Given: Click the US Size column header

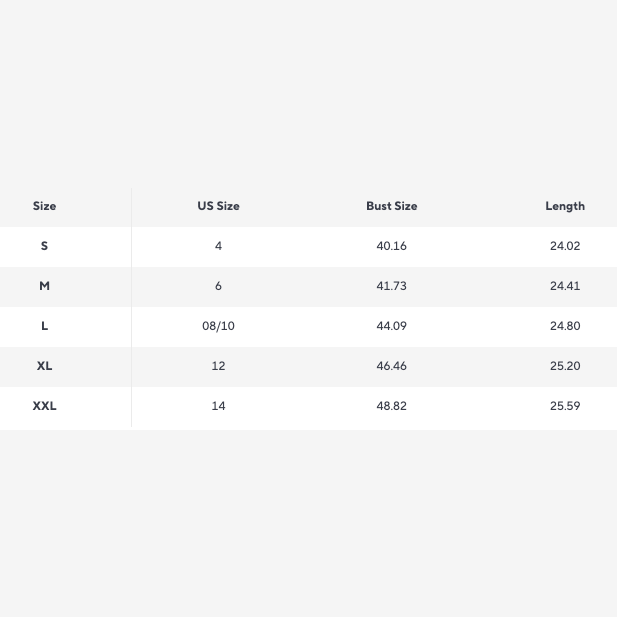Looking at the screenshot, I should click(x=218, y=206).
